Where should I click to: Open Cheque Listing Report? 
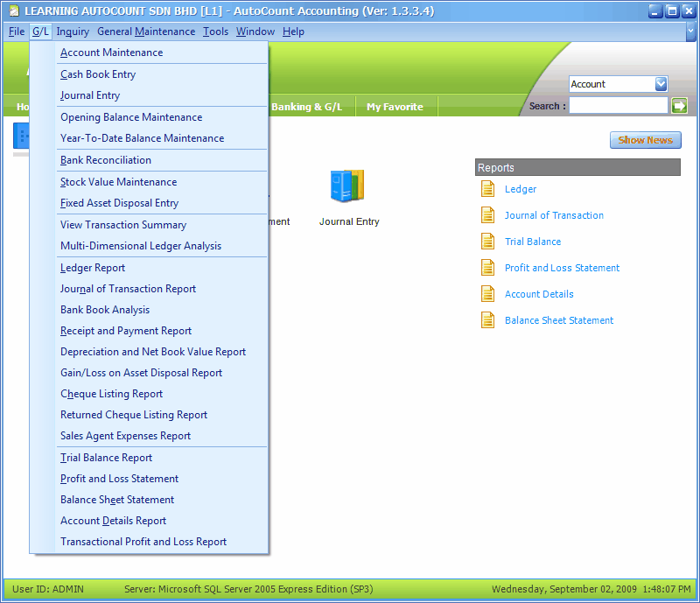pos(162,394)
